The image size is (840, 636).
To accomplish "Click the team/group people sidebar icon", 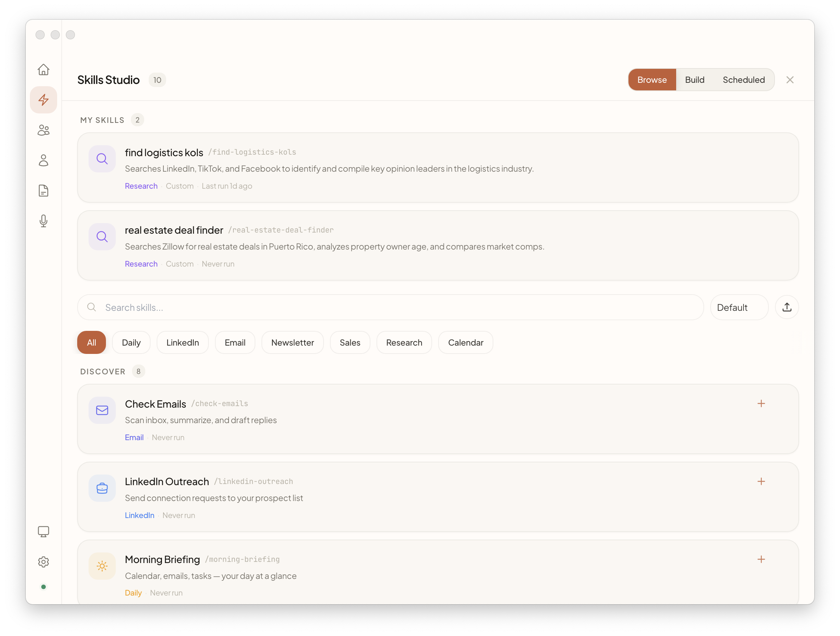I will coord(43,130).
